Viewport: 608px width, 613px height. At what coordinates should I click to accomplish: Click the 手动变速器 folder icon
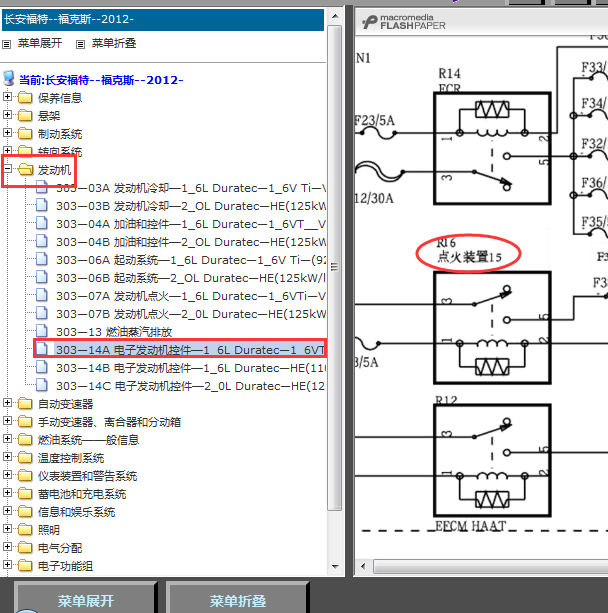click(x=25, y=421)
